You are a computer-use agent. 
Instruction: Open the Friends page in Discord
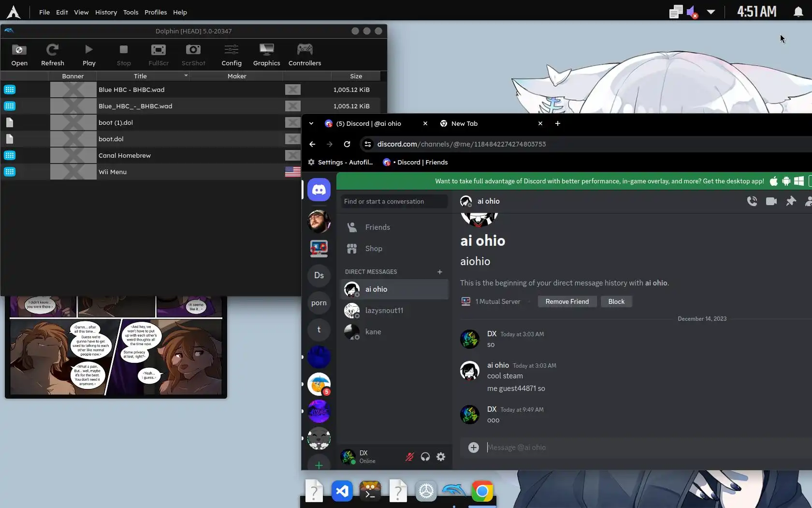(x=394, y=227)
